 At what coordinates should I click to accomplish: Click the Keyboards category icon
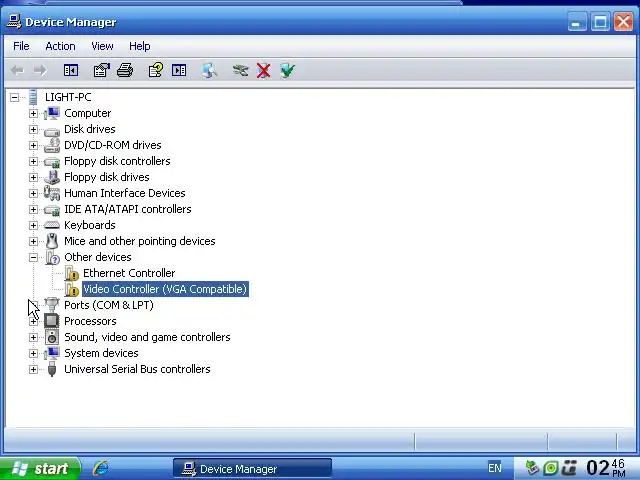click(52, 225)
